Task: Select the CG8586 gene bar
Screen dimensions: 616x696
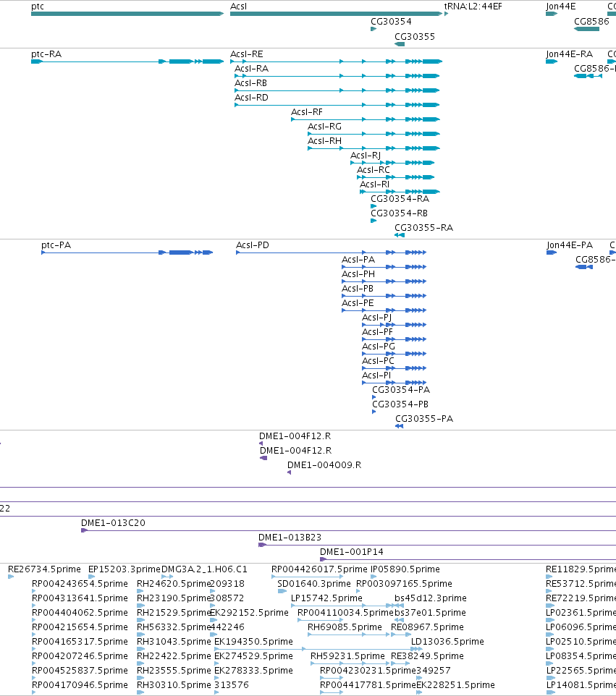Action: 587,29
